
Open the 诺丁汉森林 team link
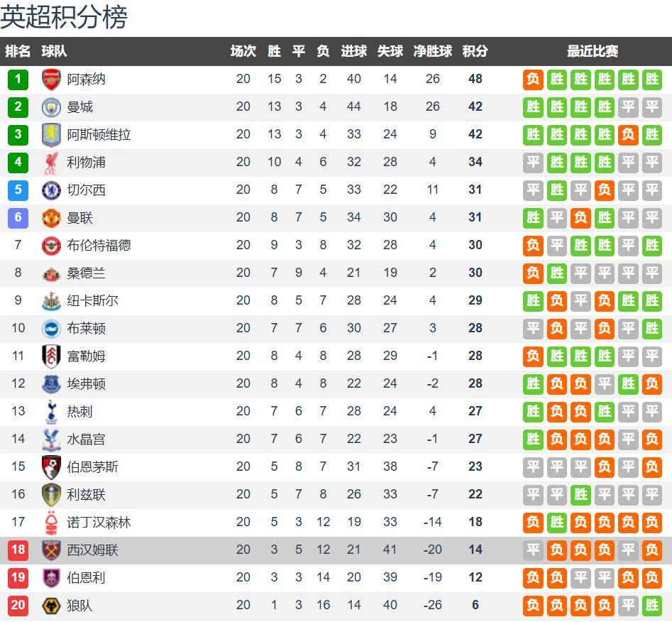point(99,522)
